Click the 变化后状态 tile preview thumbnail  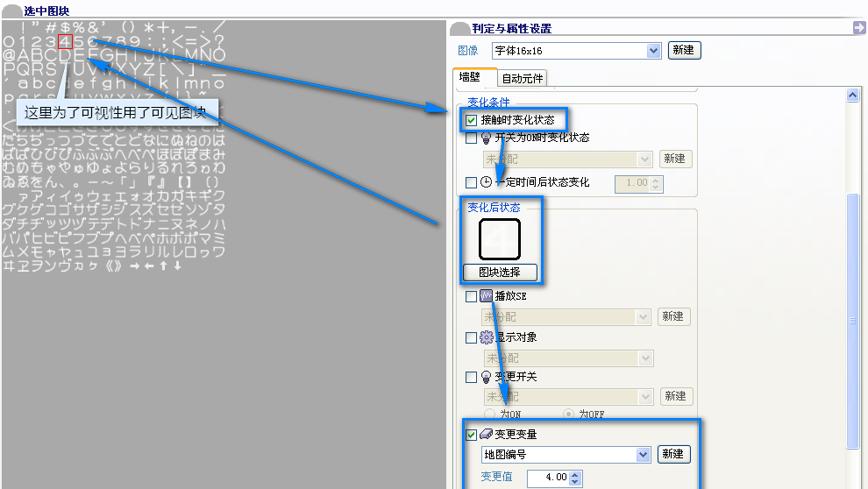(500, 239)
